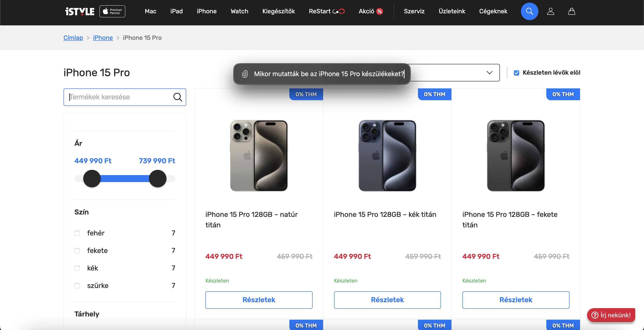Image resolution: width=644 pixels, height=330 pixels.
Task: Click the blue search magnifier icon
Action: [529, 11]
